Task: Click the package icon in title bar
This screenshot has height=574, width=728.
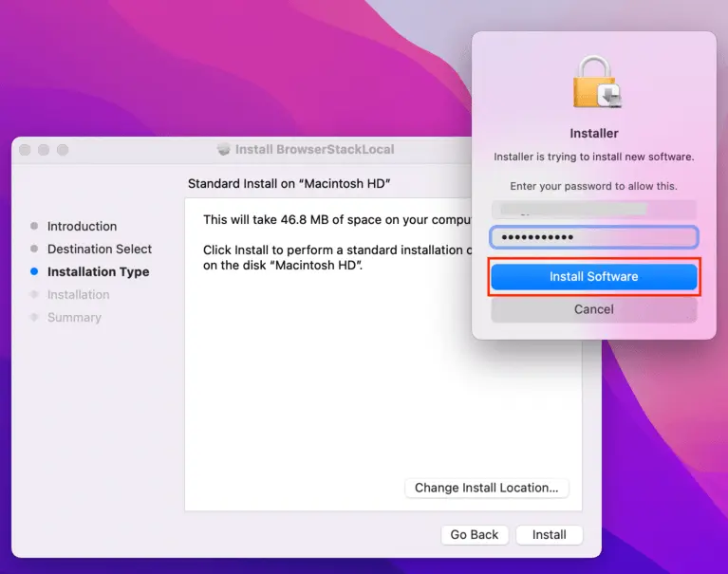Action: pos(224,149)
